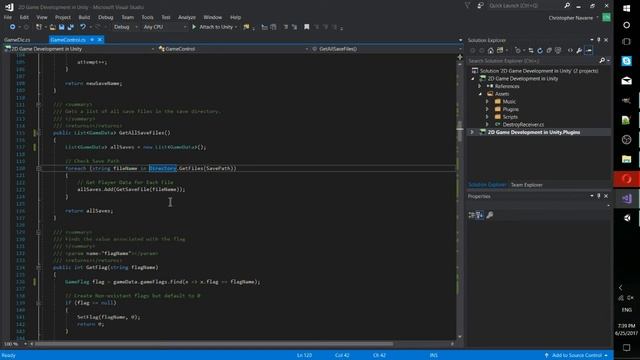Switch to the Team Explorer tab

tap(527, 185)
